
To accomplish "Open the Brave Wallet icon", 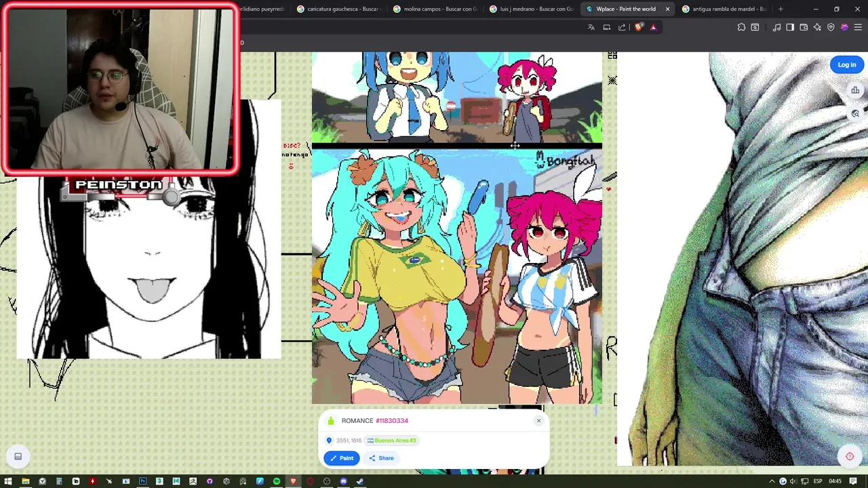I will point(804,27).
